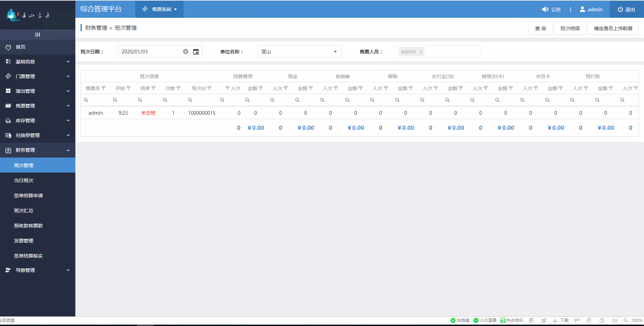Open the calendar icon next to 班次日期
The width and height of the screenshot is (644, 326).
[196, 51]
